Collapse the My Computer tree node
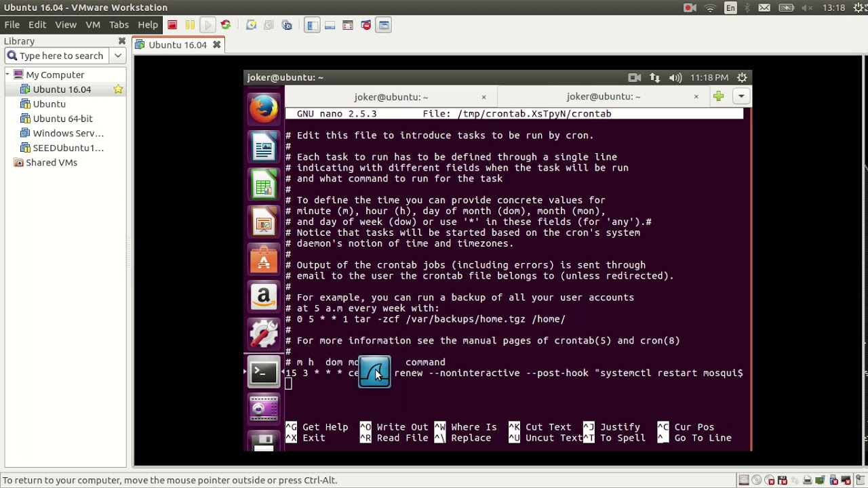The image size is (868, 488). [7, 75]
